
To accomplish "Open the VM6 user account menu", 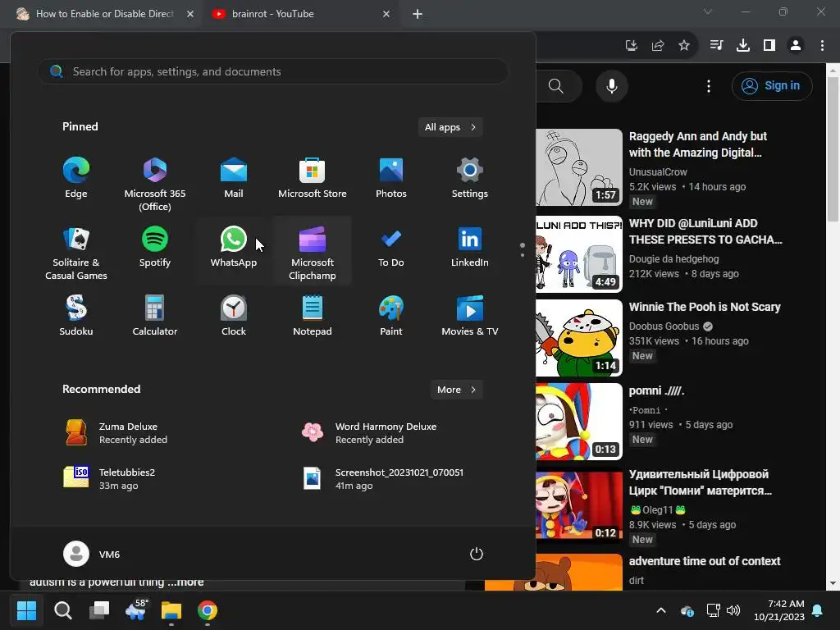I will [92, 554].
